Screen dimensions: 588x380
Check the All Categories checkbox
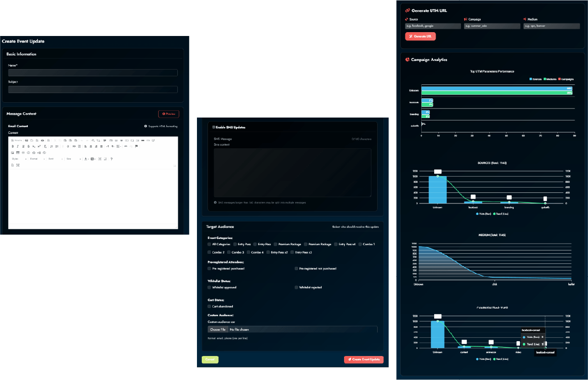pyautogui.click(x=209, y=244)
